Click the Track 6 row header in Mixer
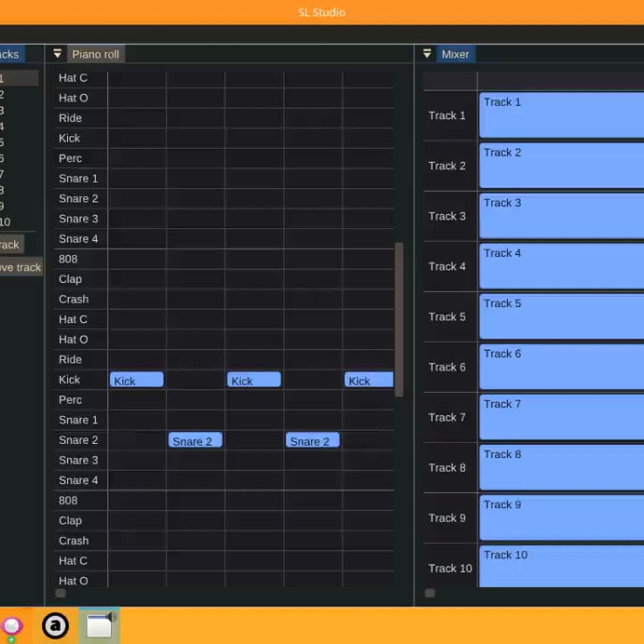 [x=450, y=367]
